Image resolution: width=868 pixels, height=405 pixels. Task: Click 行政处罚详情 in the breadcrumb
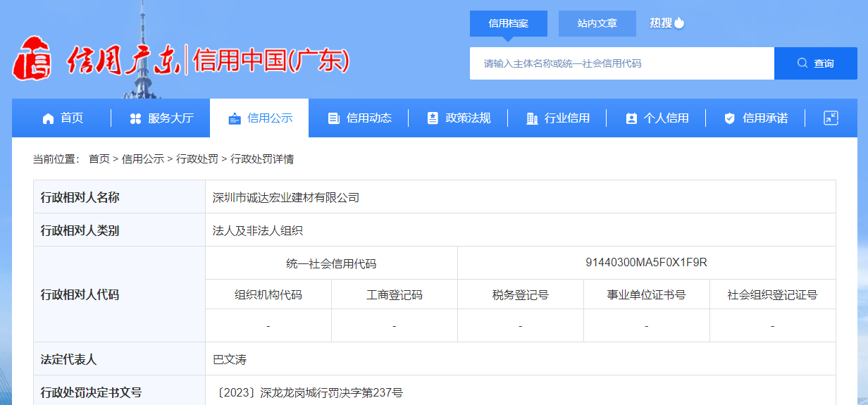click(262, 159)
